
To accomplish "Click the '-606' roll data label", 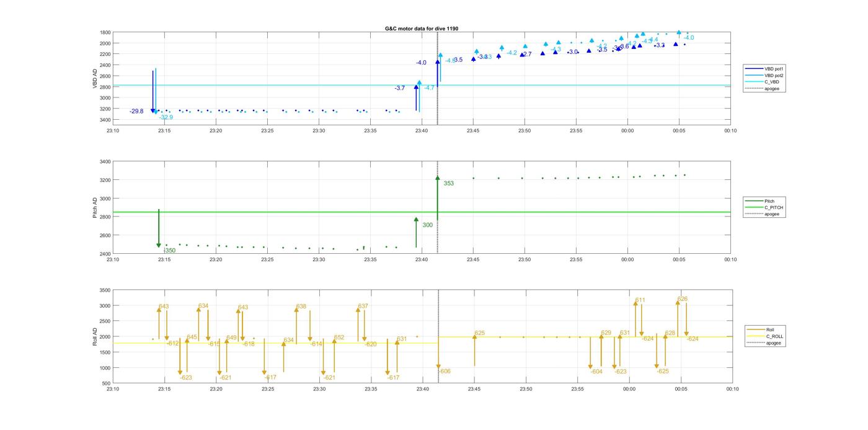I will (x=445, y=371).
